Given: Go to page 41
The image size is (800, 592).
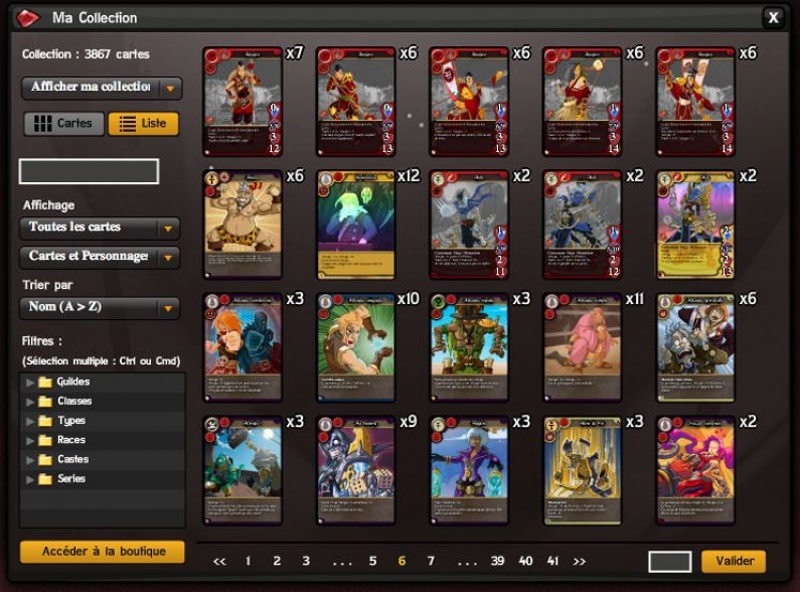Looking at the screenshot, I should click(553, 561).
